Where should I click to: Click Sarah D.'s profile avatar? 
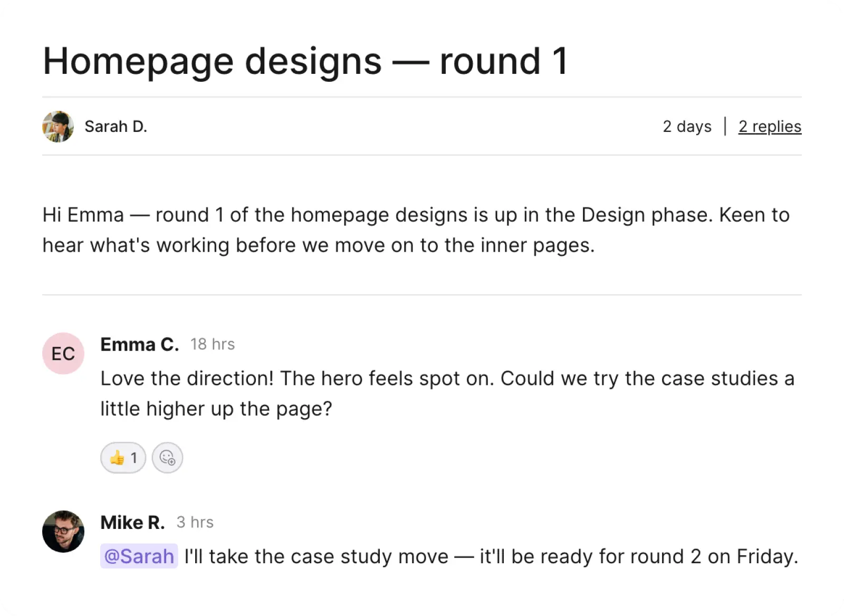(58, 127)
